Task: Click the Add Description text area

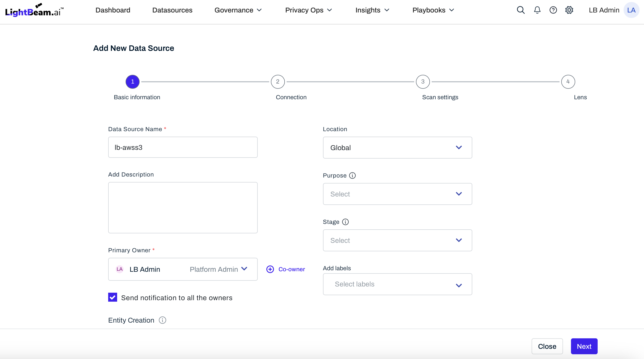Action: 183,207
